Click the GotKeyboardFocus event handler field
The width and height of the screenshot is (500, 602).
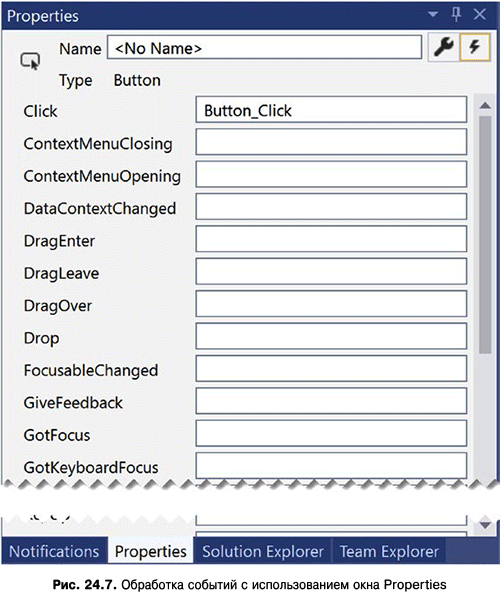tap(331, 466)
